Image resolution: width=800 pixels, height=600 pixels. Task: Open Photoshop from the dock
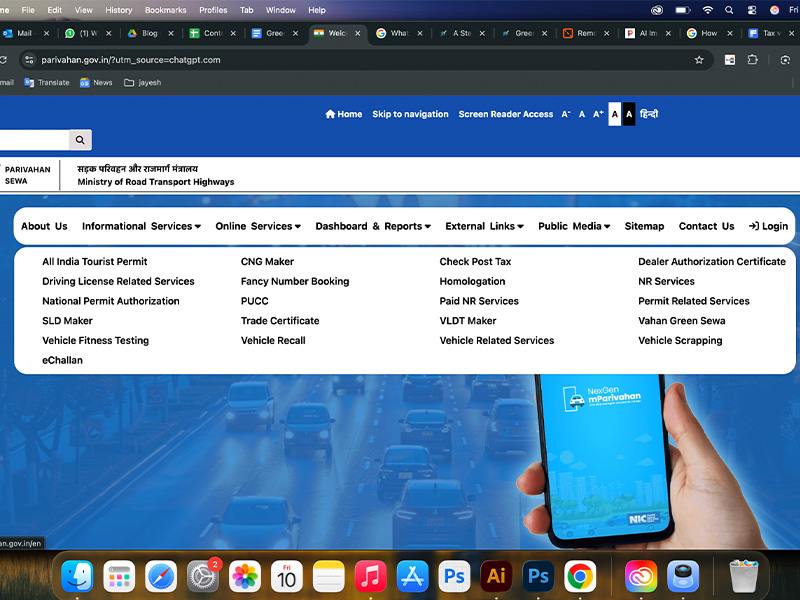pyautogui.click(x=538, y=576)
